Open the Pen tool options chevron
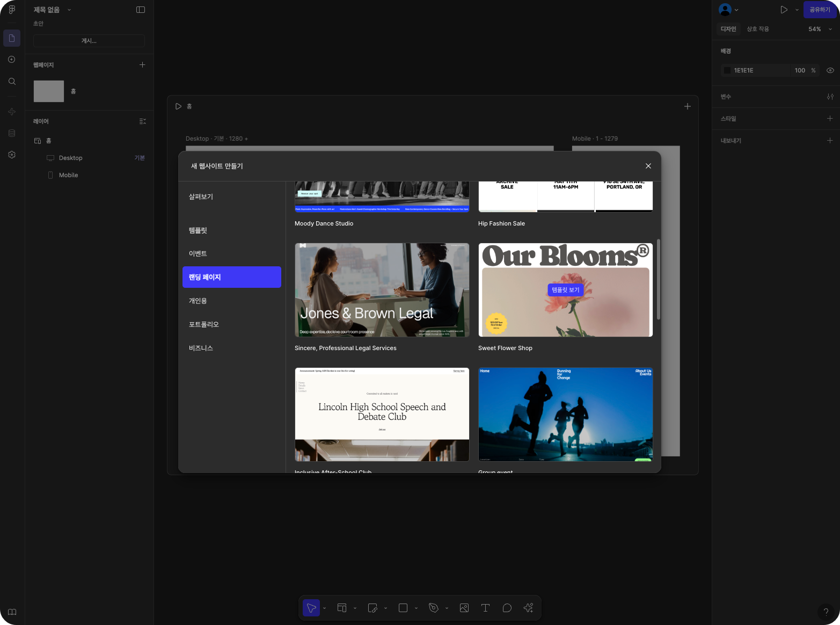Image resolution: width=840 pixels, height=625 pixels. (x=447, y=608)
